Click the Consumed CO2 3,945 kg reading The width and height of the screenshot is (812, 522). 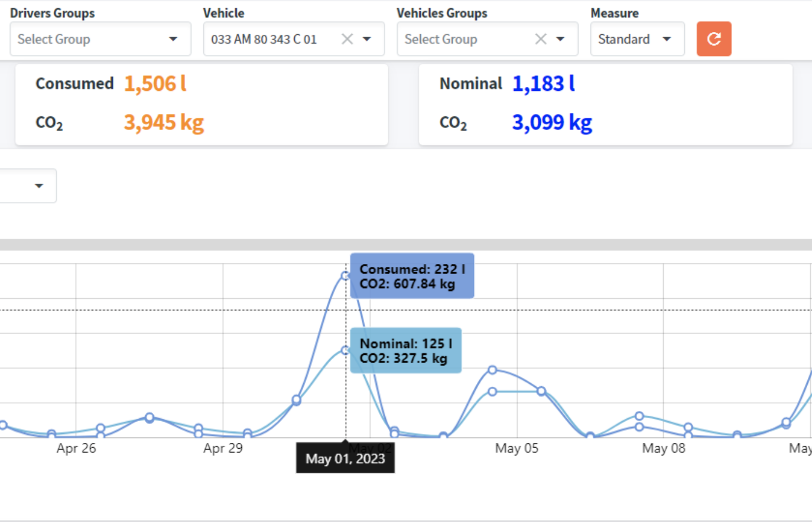164,122
